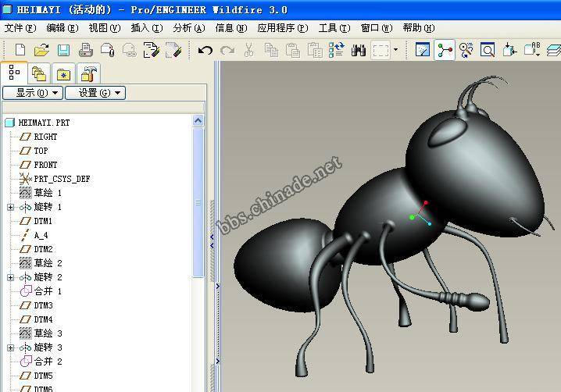Open the 插入 menu
The image size is (561, 392).
[146, 28]
